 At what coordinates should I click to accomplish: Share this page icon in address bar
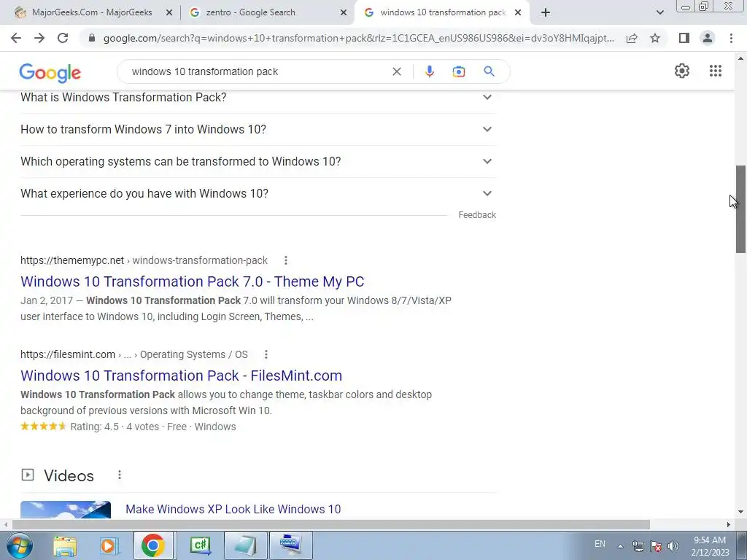point(632,38)
